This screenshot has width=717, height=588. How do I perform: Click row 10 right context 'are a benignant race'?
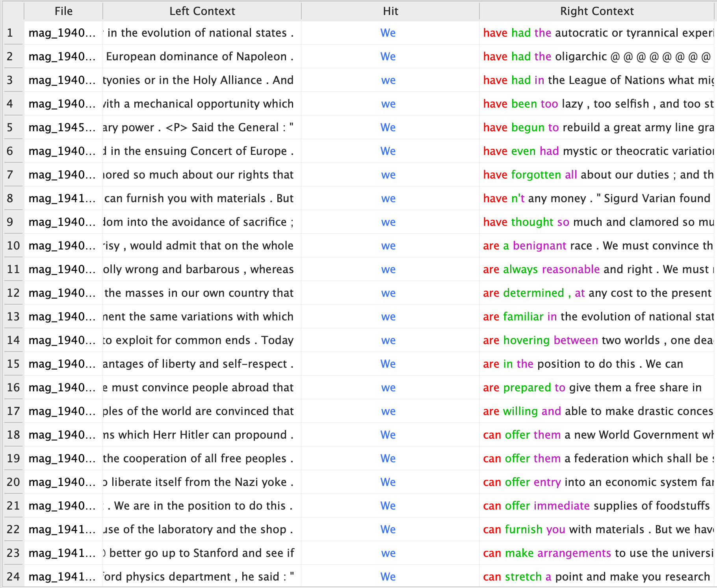(x=538, y=246)
